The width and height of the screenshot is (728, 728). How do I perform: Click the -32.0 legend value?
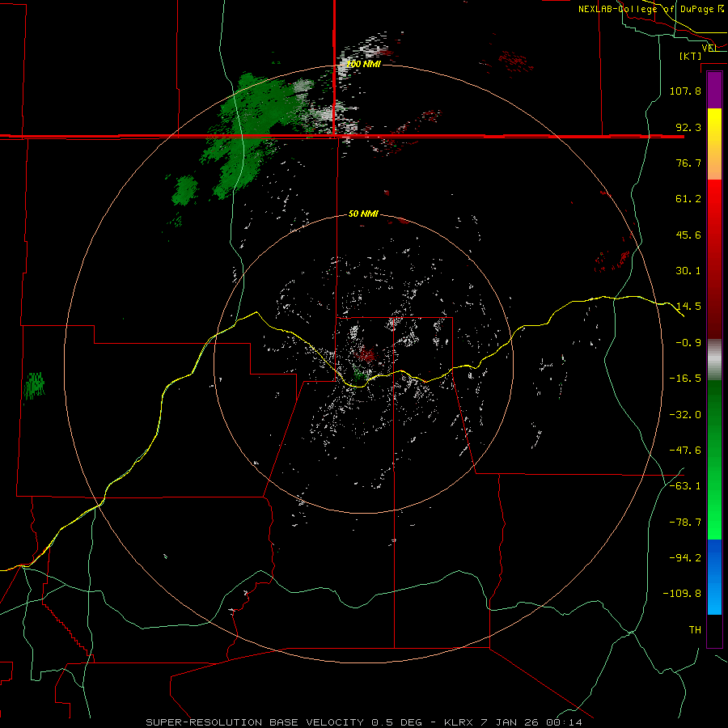[685, 415]
